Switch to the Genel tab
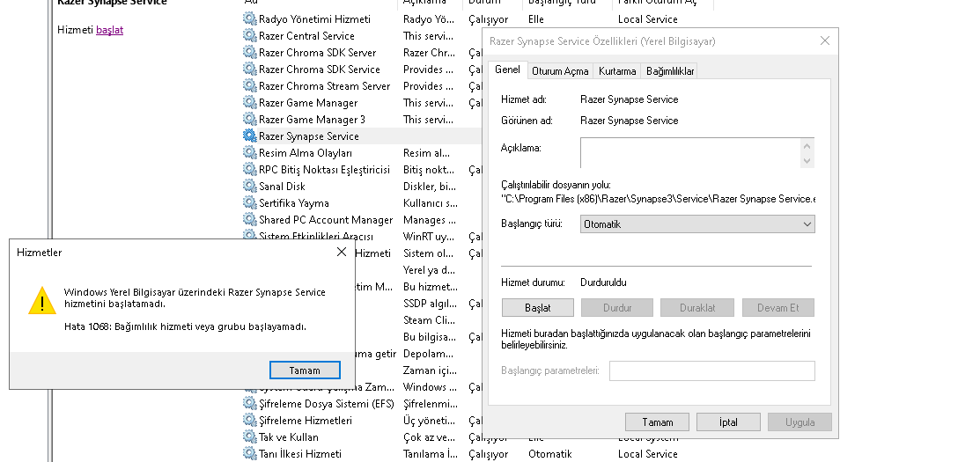980x462 pixels. pos(507,70)
